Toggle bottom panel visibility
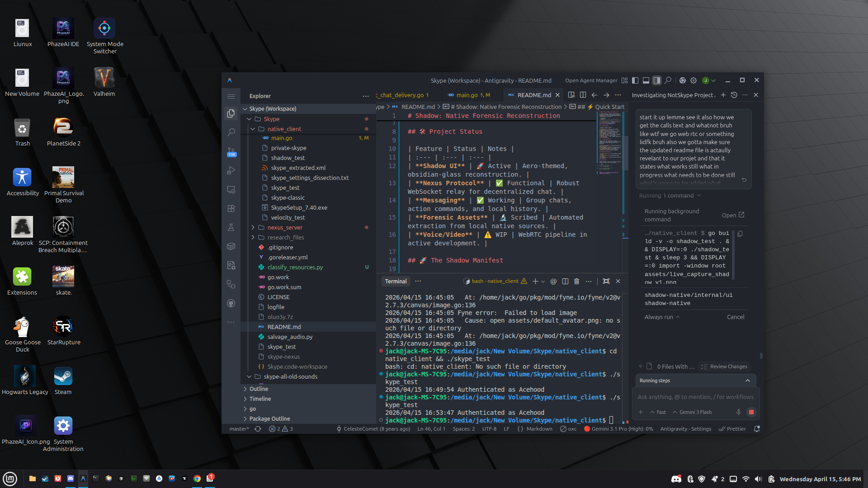 pyautogui.click(x=646, y=80)
